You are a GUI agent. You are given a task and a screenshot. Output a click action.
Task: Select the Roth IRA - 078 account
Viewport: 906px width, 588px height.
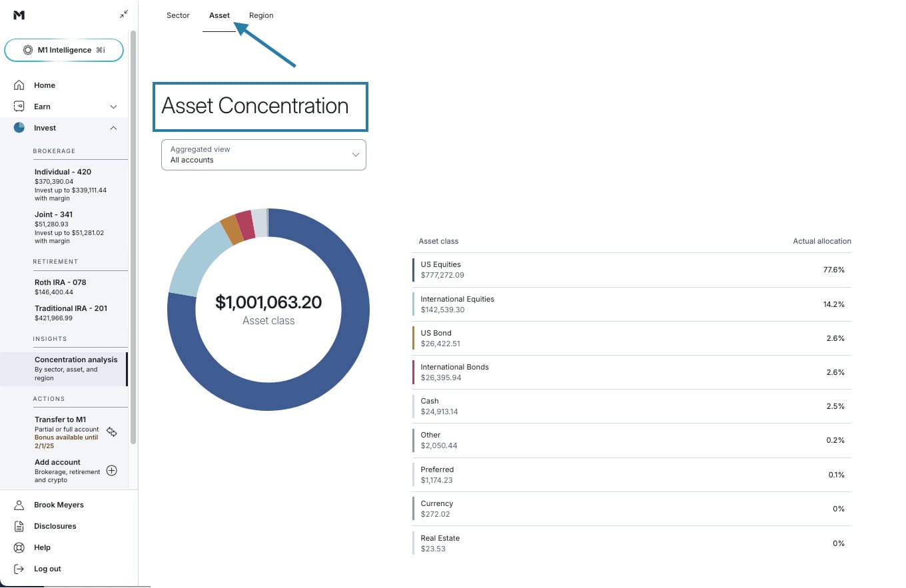[x=61, y=282]
